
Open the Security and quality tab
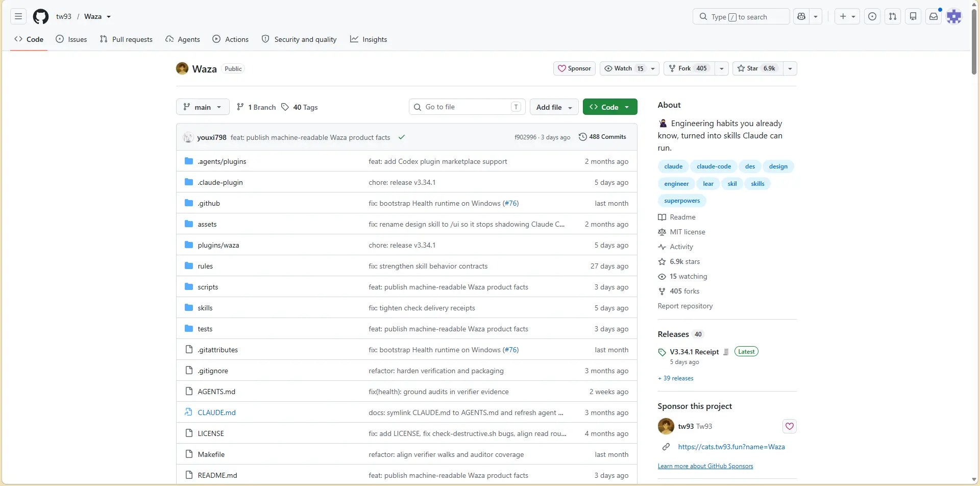pyautogui.click(x=299, y=39)
